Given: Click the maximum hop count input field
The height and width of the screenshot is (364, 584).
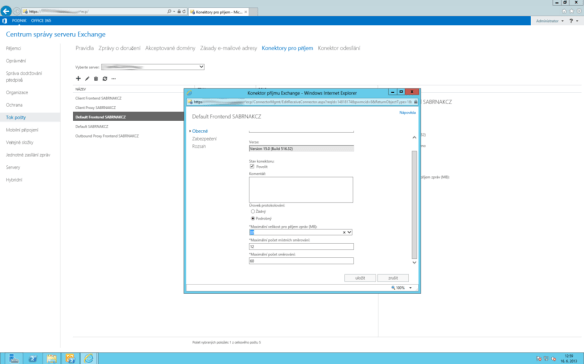Looking at the screenshot, I should tap(301, 261).
